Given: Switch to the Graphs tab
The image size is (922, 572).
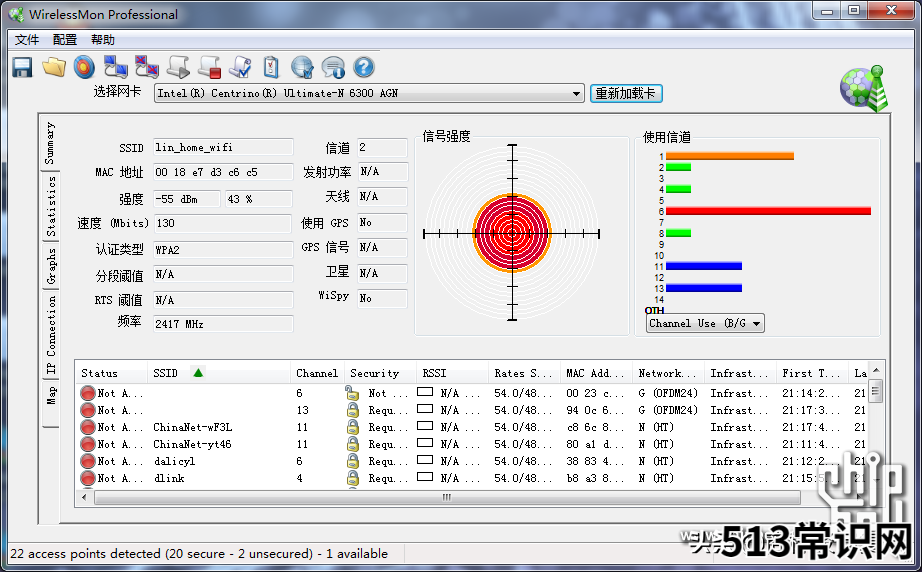Looking at the screenshot, I should pos(52,266).
